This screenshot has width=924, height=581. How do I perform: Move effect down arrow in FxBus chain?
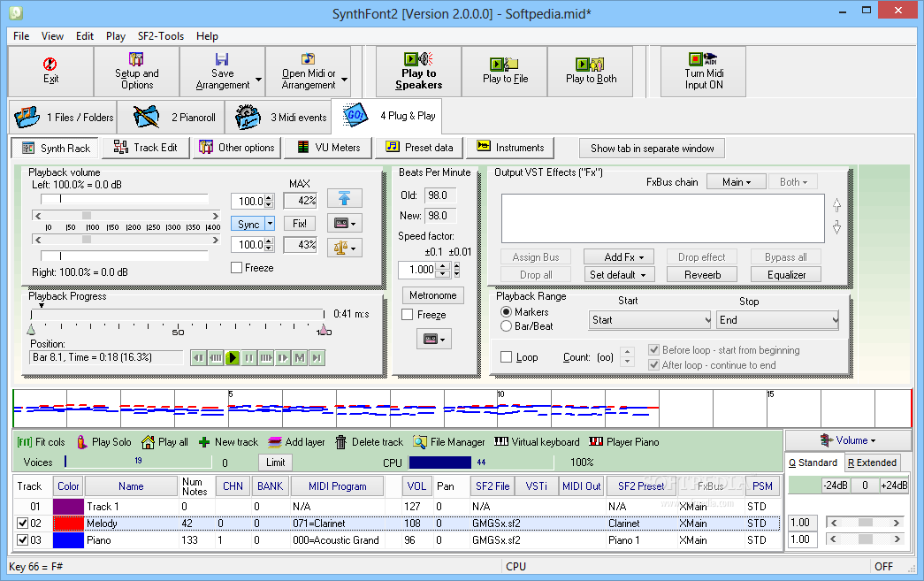click(x=836, y=227)
